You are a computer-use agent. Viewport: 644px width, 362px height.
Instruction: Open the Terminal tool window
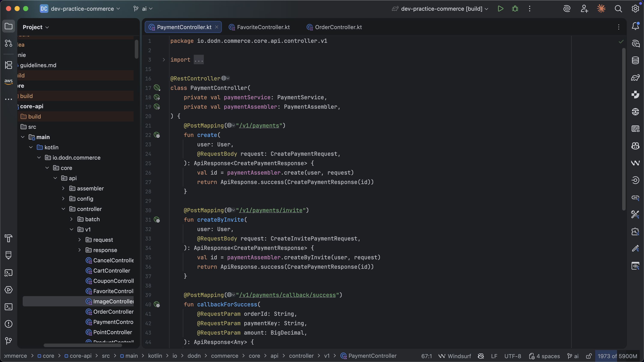[9, 307]
